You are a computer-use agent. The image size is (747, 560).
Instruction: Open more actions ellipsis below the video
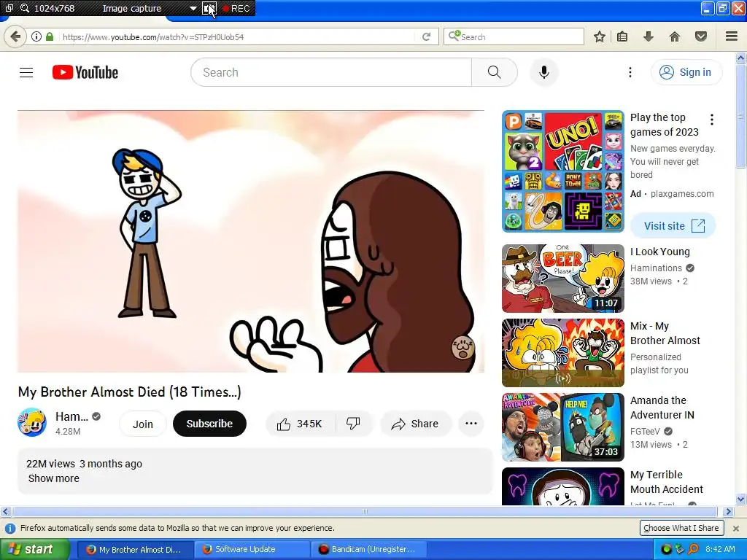tap(471, 424)
